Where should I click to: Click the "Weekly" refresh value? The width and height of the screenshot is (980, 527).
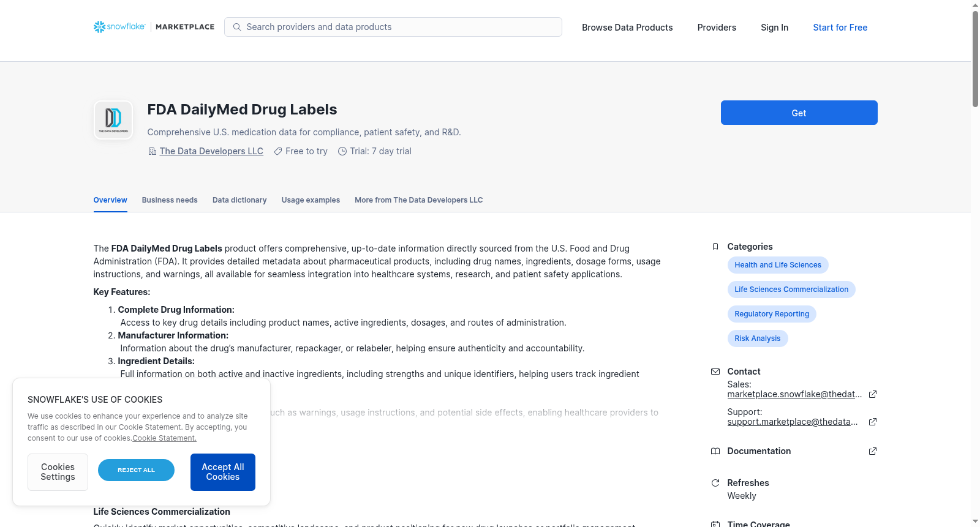tap(742, 496)
